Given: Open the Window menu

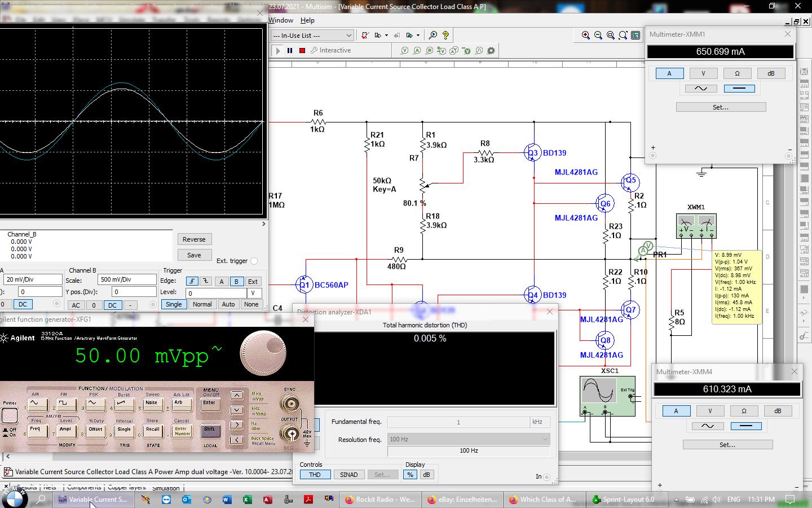Looking at the screenshot, I should click(x=280, y=20).
